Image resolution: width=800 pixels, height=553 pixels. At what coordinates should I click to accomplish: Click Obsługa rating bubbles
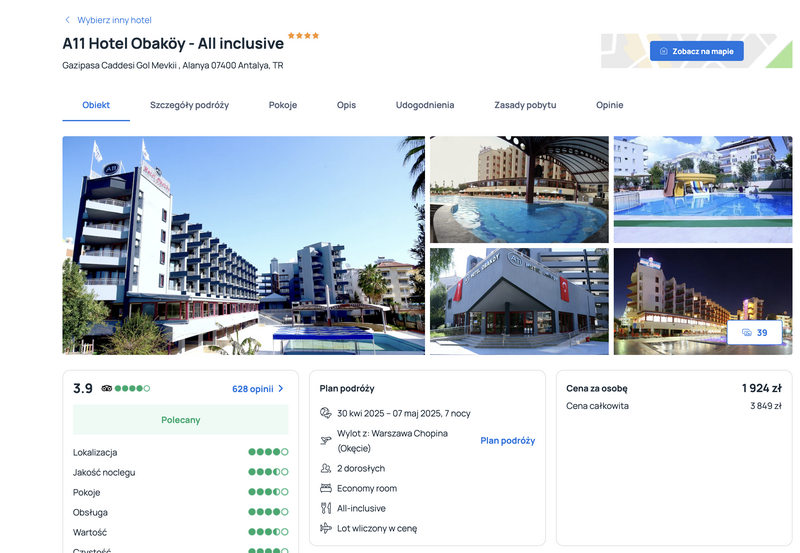click(268, 512)
